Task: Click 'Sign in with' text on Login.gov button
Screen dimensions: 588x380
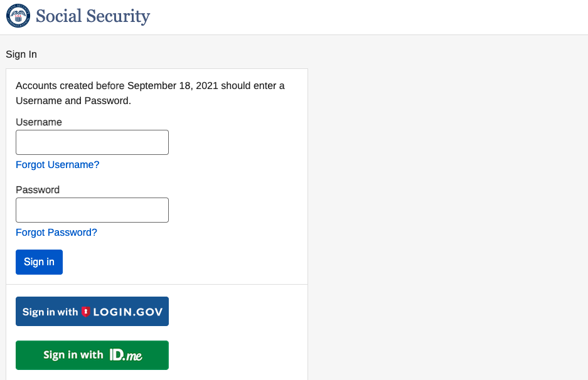Action: coord(50,312)
